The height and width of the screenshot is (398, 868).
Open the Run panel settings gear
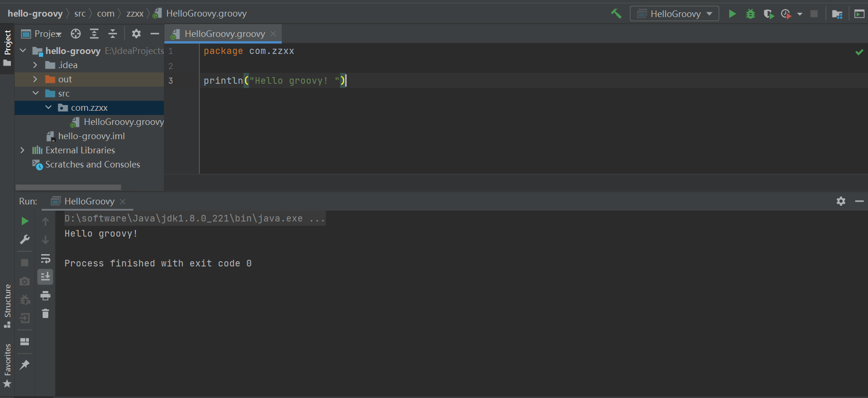click(841, 201)
